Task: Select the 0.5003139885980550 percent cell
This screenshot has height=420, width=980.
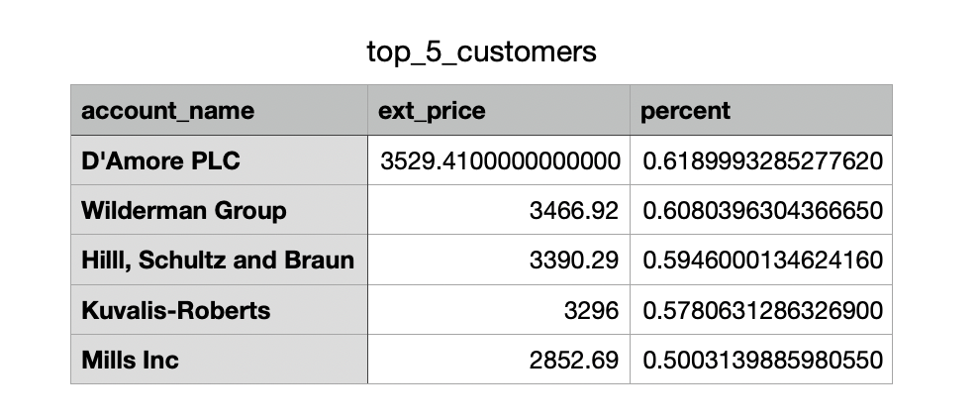Action: tap(760, 360)
